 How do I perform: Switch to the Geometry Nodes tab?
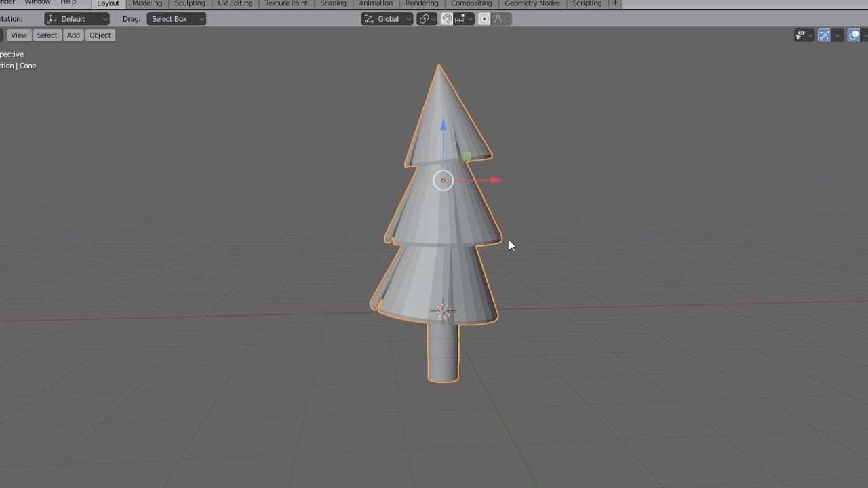(x=532, y=3)
